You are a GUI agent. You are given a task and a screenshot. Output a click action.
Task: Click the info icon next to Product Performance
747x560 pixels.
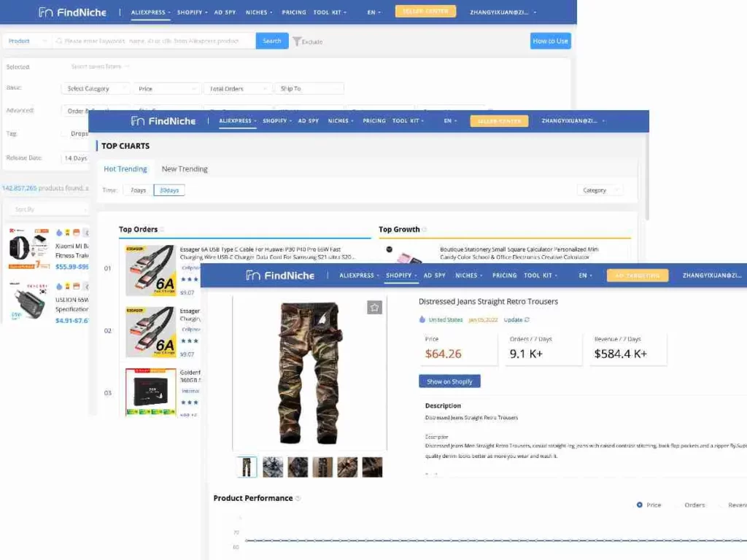297,498
